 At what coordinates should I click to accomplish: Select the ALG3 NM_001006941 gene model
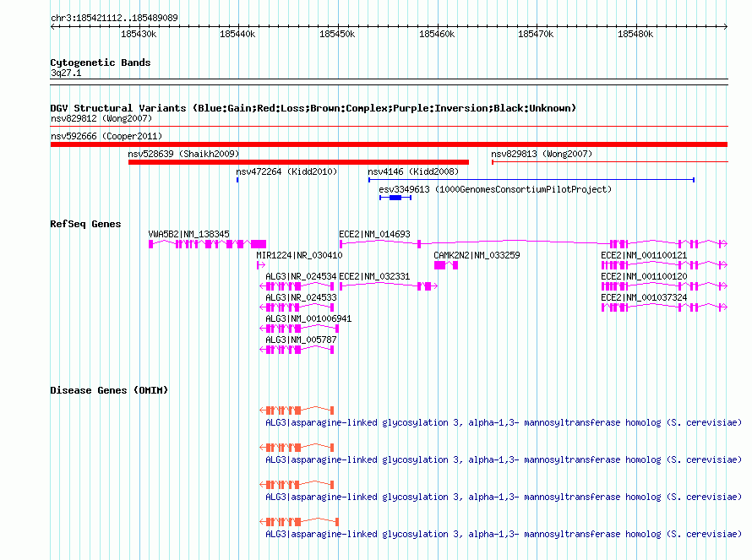point(299,329)
